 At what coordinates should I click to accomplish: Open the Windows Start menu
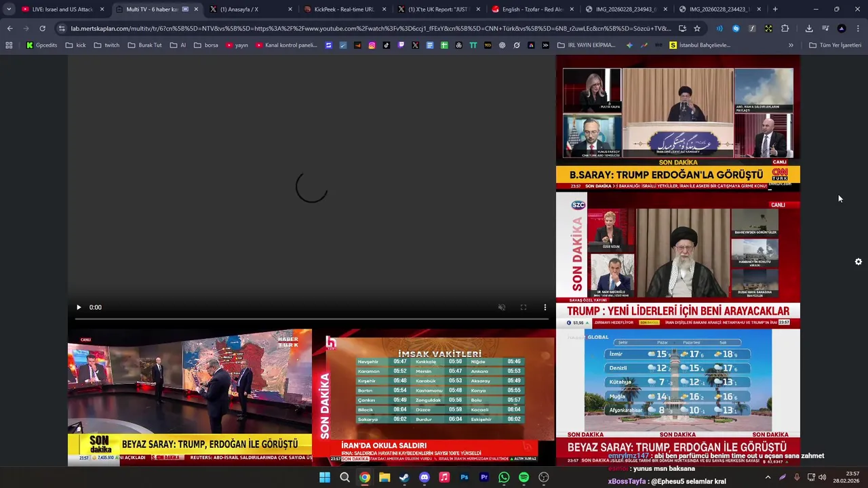point(325,478)
